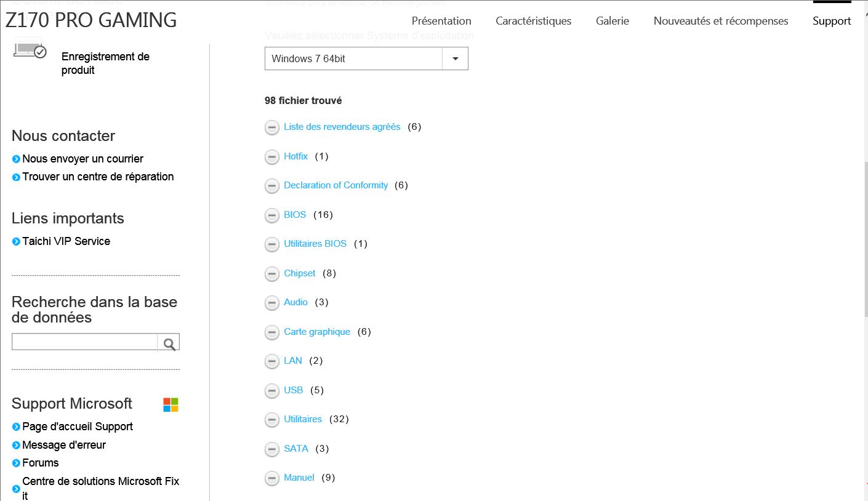Screen dimensions: 868x501
Task: Open Nous envoyer un courrier link
Action: [x=82, y=159]
